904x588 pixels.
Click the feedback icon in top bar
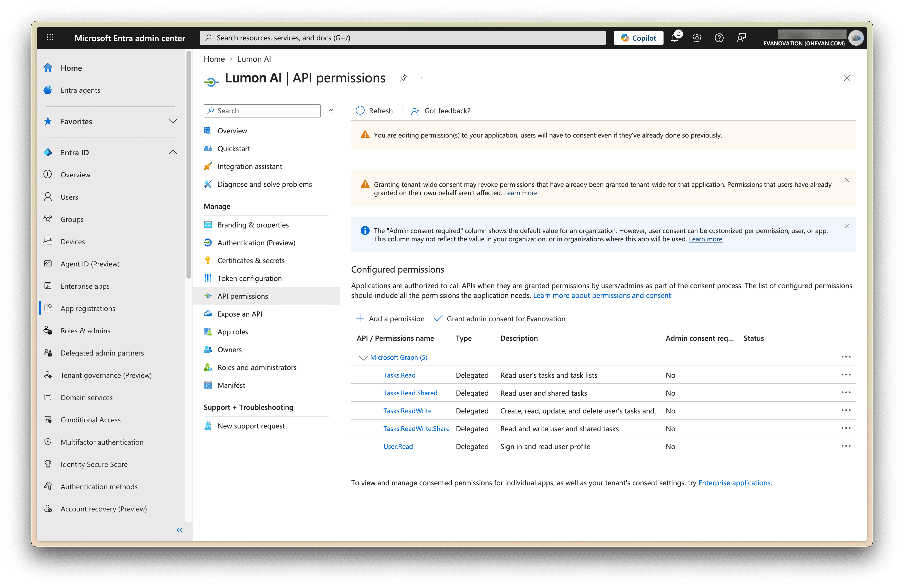pyautogui.click(x=741, y=38)
